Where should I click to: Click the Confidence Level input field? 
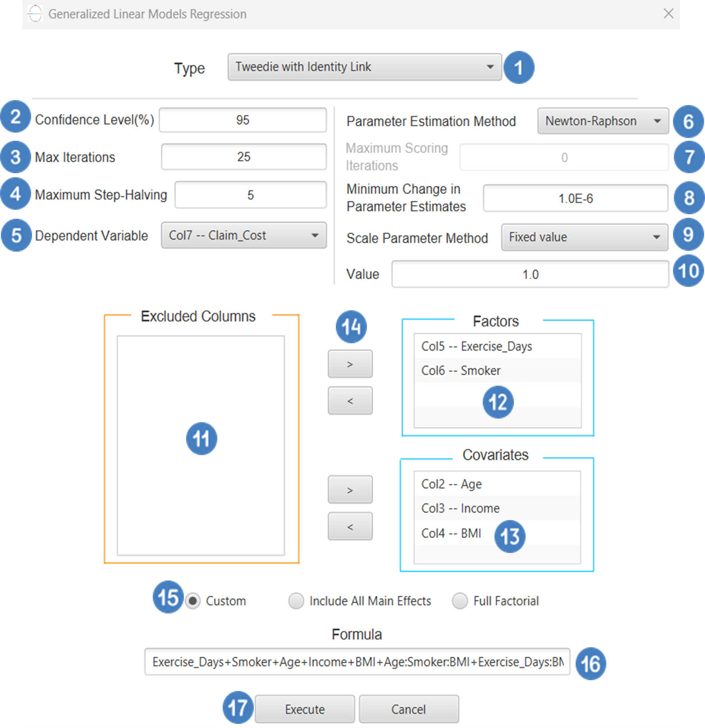point(243,120)
